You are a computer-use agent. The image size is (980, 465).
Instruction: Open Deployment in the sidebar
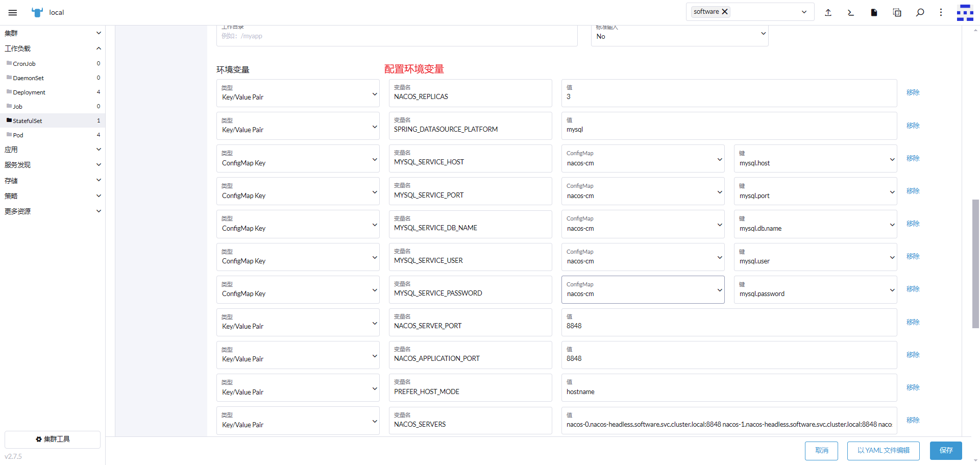click(29, 92)
